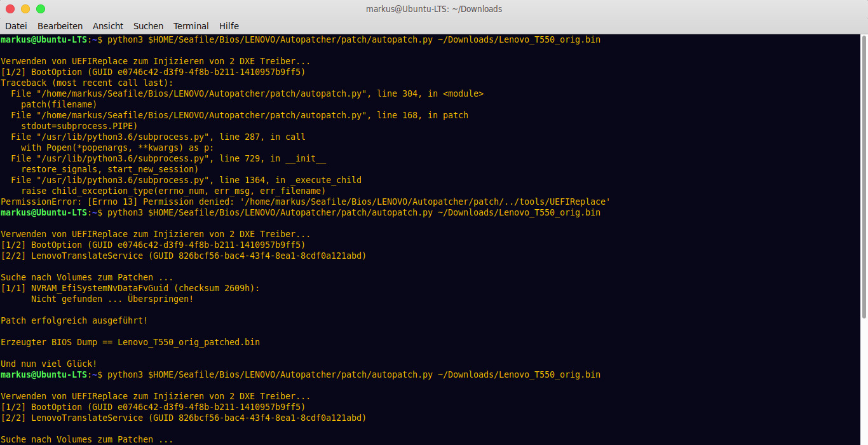Close the terminal window with the red button
Viewport: 868px width, 445px height.
[10, 9]
